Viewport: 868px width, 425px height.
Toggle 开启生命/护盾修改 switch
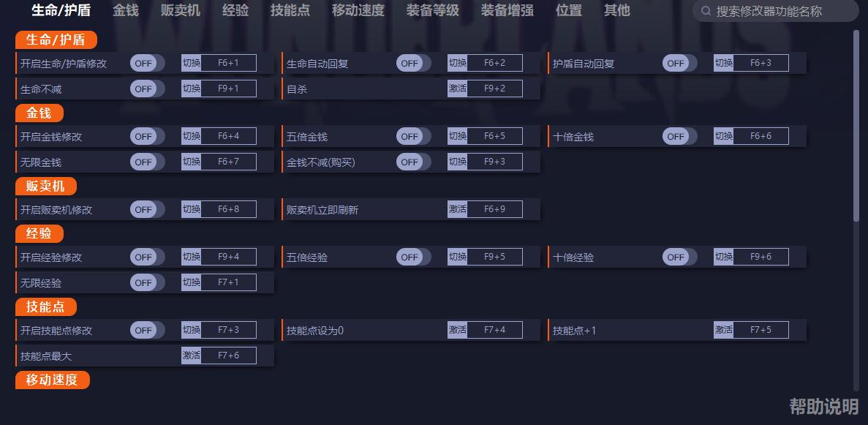146,64
